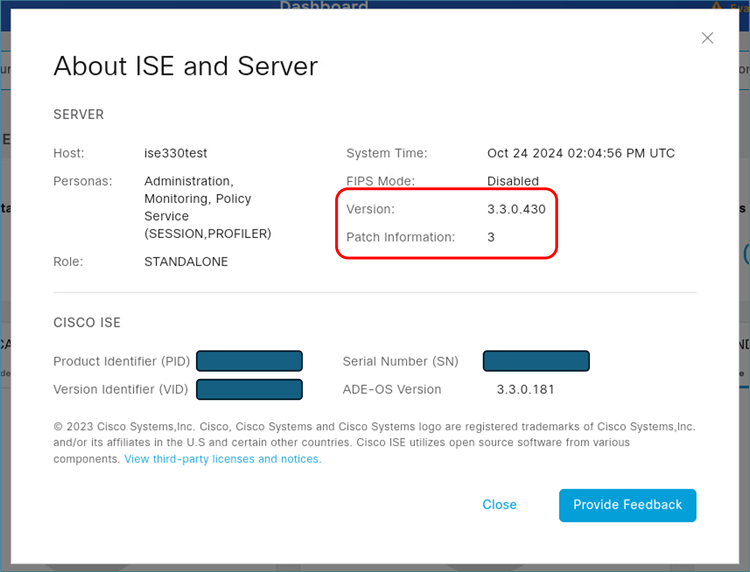Close the About ISE dialog with X
This screenshot has width=750, height=572.
coord(707,38)
